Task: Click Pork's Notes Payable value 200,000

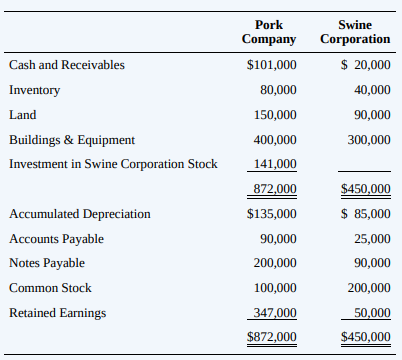Action: (x=275, y=263)
